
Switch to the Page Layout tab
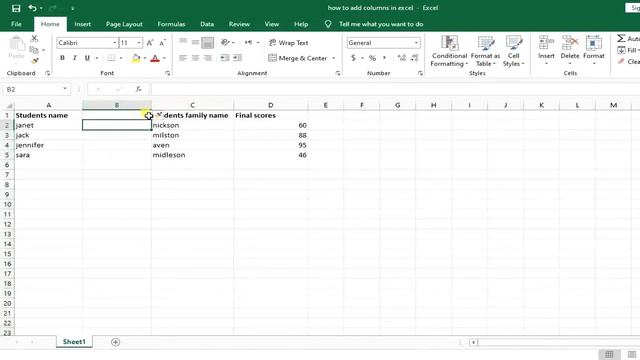point(124,24)
